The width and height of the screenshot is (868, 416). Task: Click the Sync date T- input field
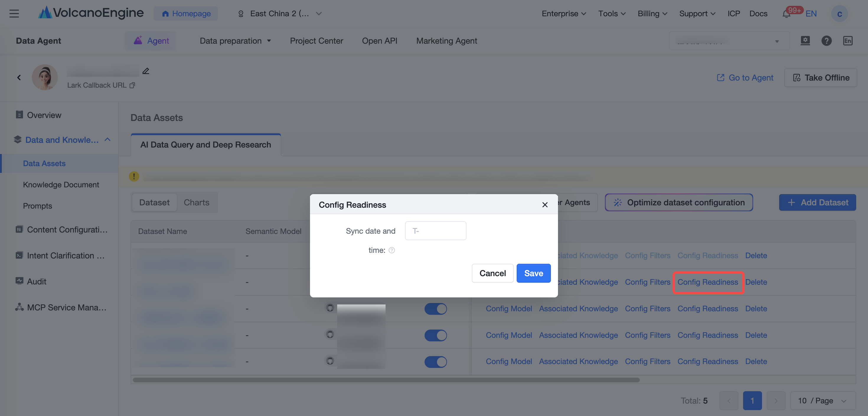[435, 231]
